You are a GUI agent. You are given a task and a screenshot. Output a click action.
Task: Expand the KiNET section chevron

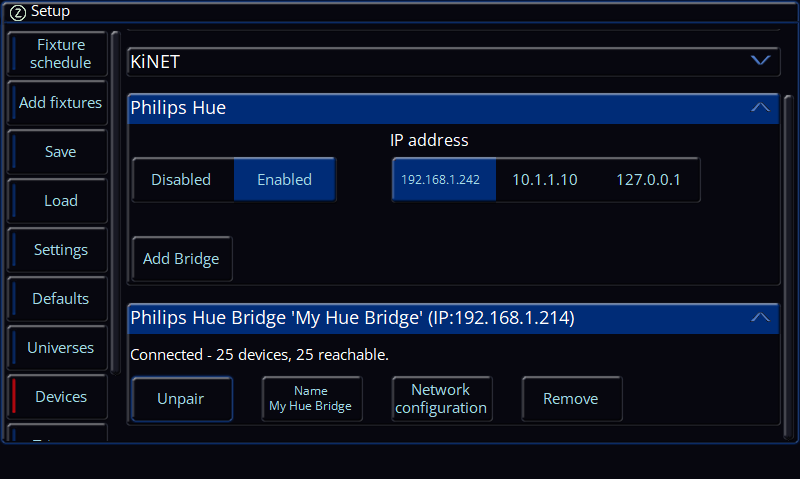click(x=760, y=61)
